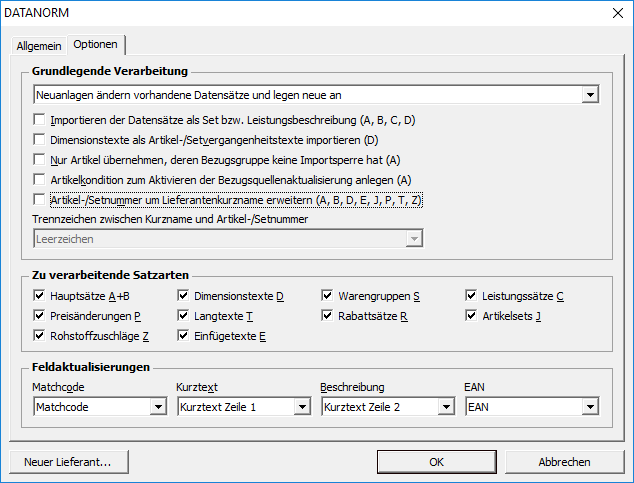Uncheck Rohstoffzuschläge Z option
634x483 pixels.
click(x=39, y=336)
